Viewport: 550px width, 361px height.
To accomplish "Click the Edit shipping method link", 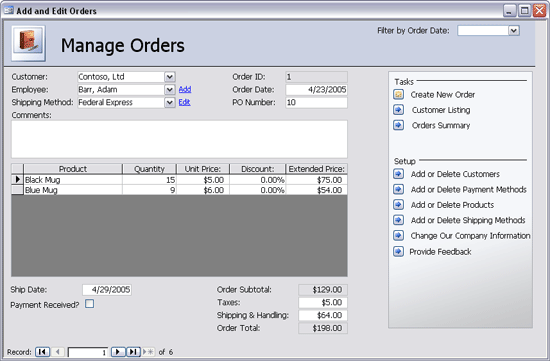I will (184, 102).
